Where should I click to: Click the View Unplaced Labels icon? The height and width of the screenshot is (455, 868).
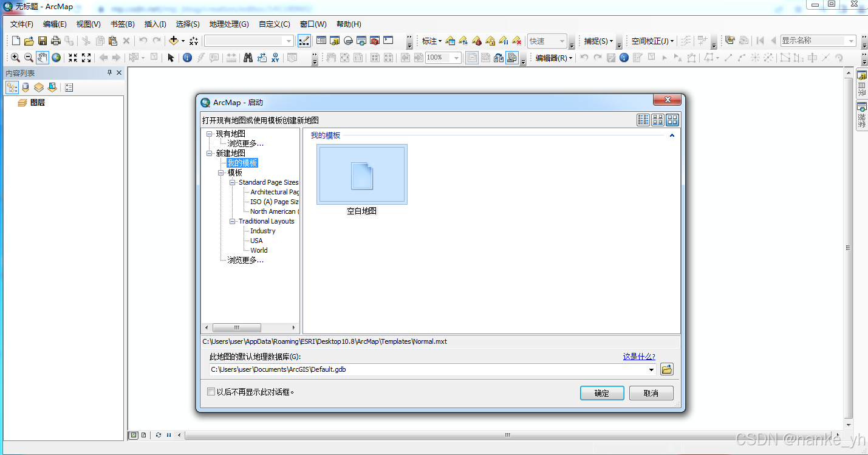[x=516, y=41]
